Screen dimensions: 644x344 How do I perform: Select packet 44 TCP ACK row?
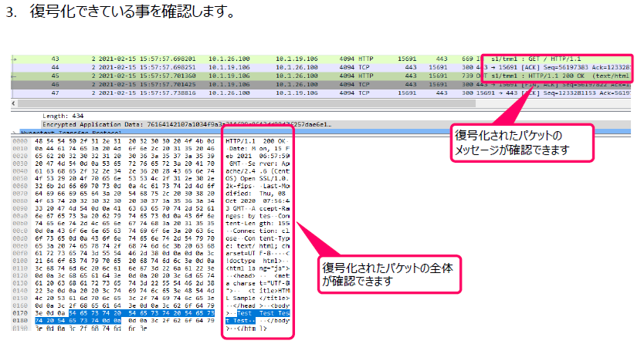320,67
